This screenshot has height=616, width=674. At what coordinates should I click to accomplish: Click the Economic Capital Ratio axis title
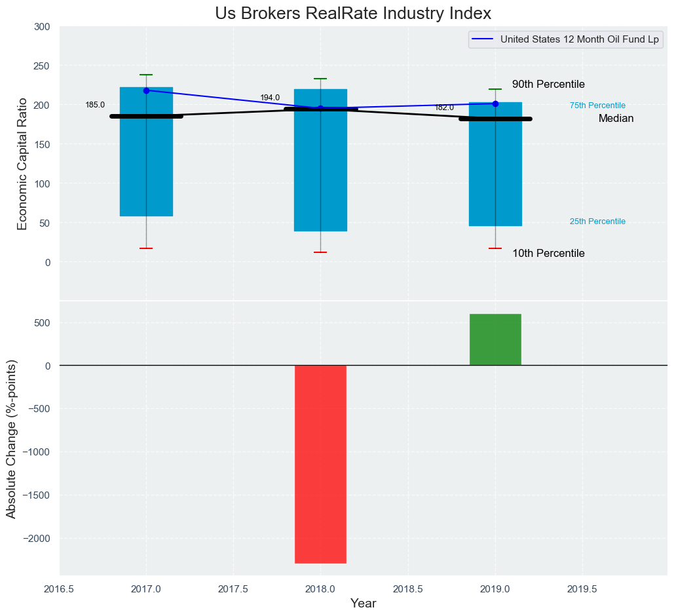click(x=22, y=163)
